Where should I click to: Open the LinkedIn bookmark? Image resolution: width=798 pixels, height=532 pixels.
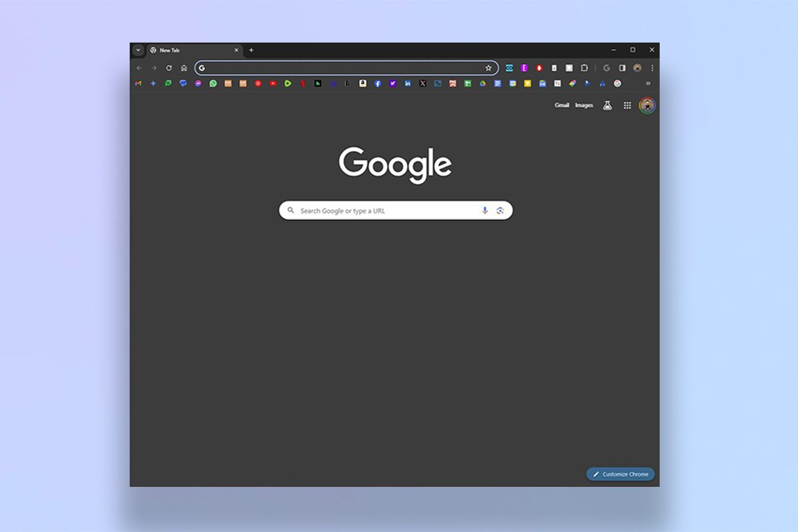tap(408, 84)
